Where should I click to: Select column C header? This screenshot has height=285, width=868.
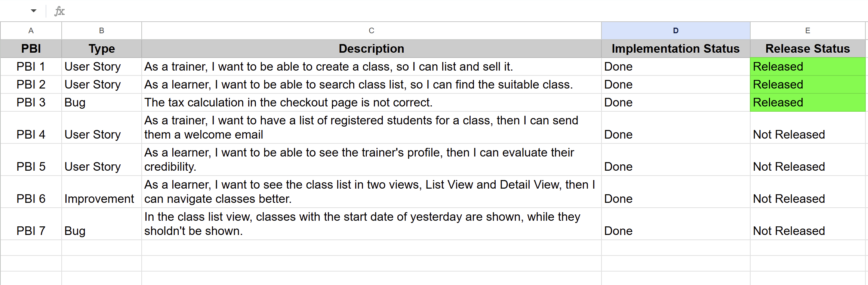[371, 31]
